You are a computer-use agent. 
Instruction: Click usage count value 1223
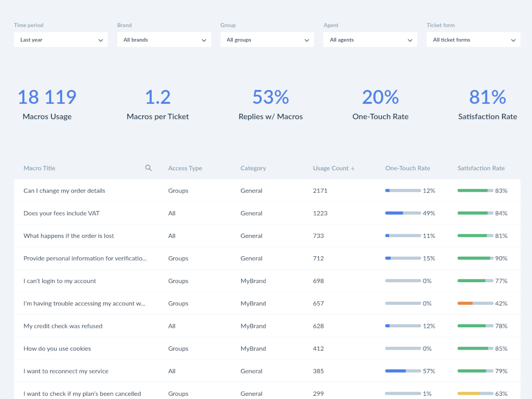tap(320, 213)
